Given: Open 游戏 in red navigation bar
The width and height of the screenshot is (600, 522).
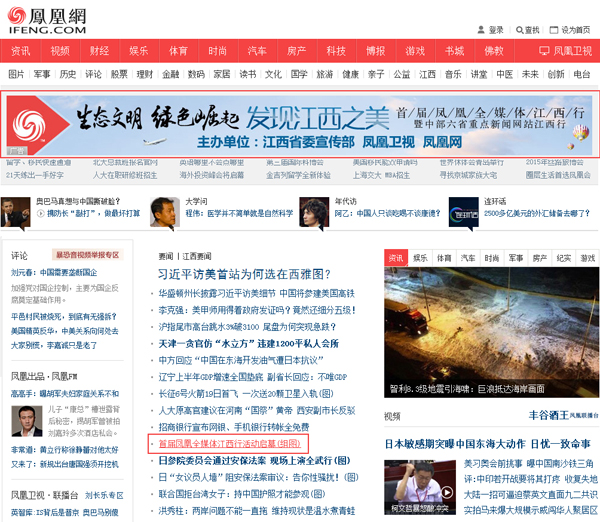Looking at the screenshot, I should [x=415, y=51].
